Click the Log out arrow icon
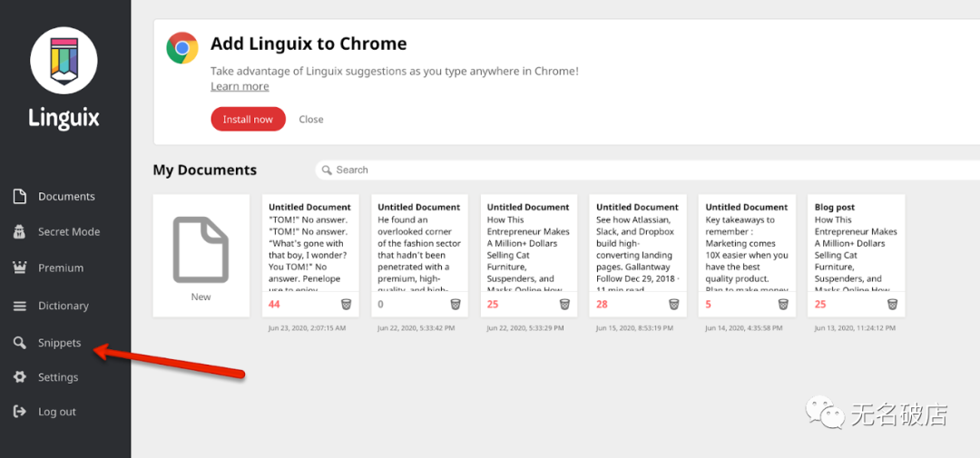Image resolution: width=980 pixels, height=458 pixels. click(20, 411)
